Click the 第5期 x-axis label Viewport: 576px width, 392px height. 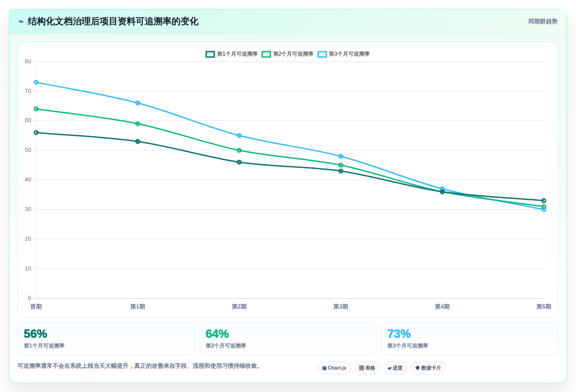pos(544,307)
